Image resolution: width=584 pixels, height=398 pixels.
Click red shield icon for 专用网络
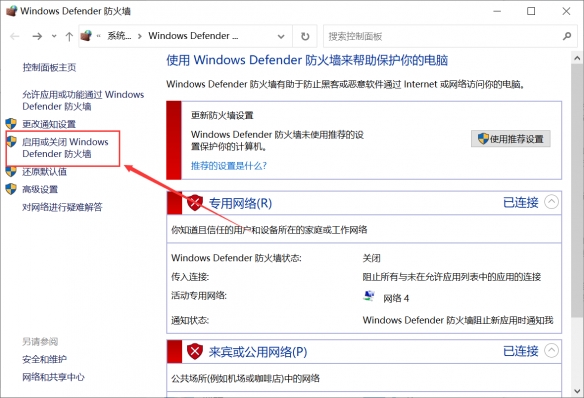coord(194,203)
